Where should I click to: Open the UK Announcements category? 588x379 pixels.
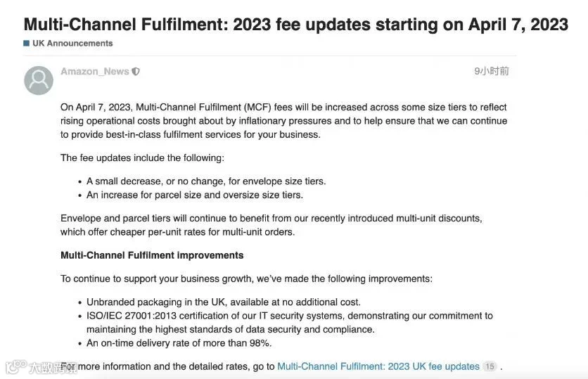pos(72,43)
